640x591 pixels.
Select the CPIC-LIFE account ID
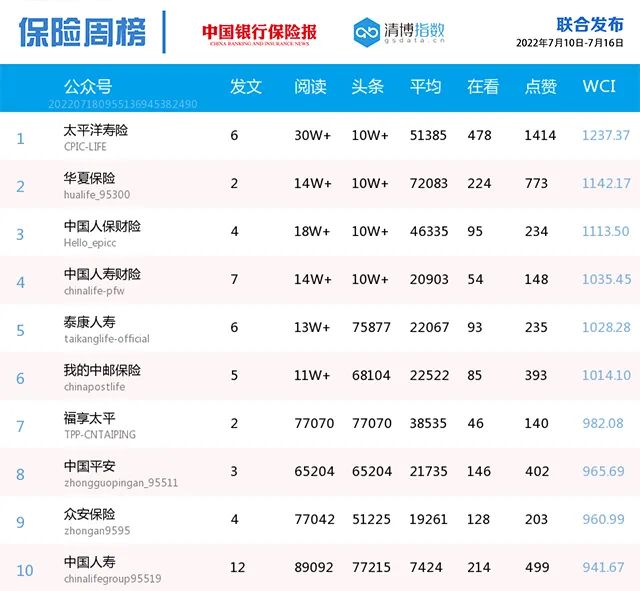coord(85,147)
